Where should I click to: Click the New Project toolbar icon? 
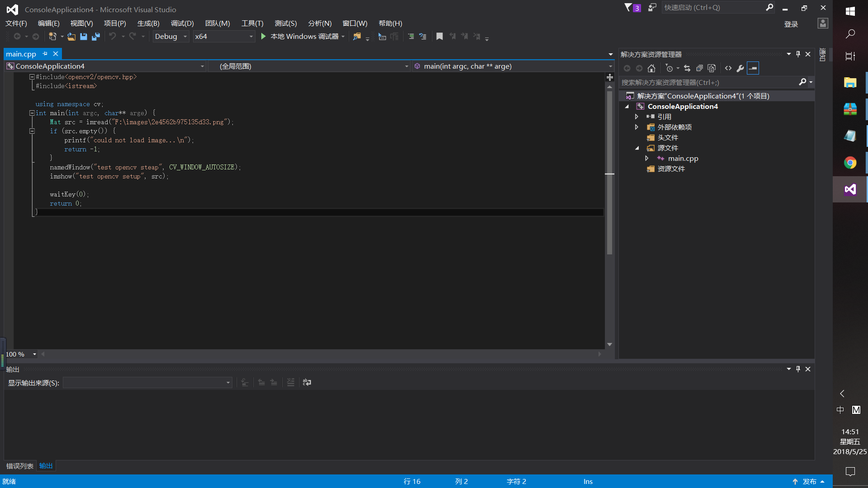click(x=52, y=37)
